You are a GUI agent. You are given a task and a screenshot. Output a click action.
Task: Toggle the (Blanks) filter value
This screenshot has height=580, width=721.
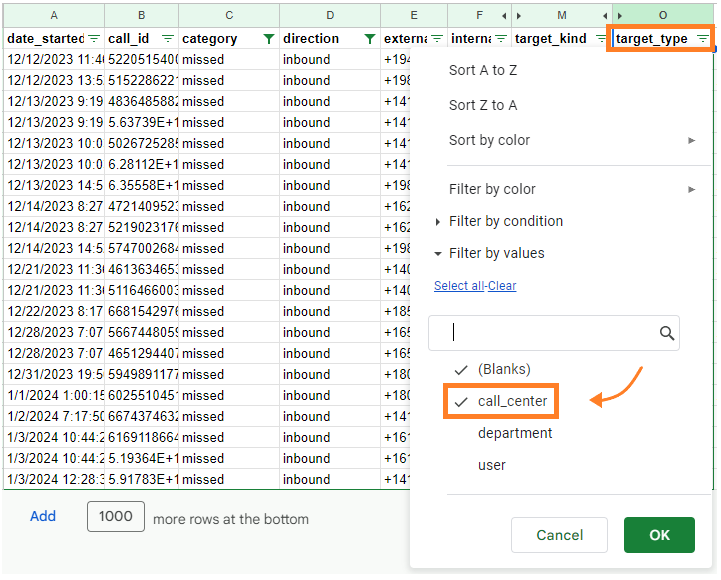click(492, 369)
